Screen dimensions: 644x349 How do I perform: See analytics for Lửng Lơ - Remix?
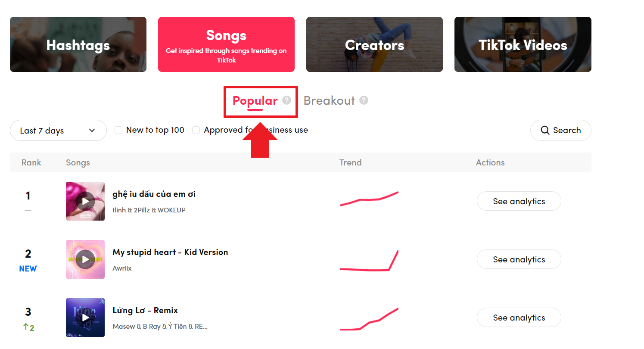point(519,318)
